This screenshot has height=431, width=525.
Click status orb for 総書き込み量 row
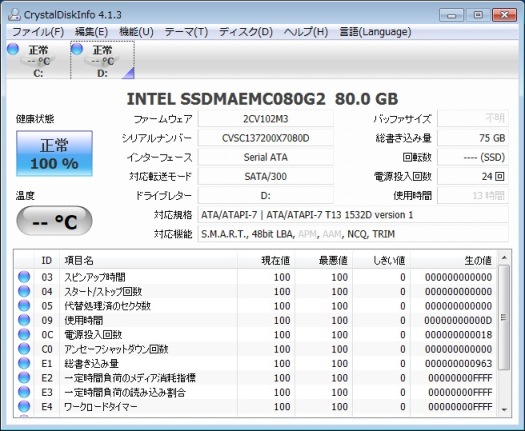pyautogui.click(x=24, y=363)
